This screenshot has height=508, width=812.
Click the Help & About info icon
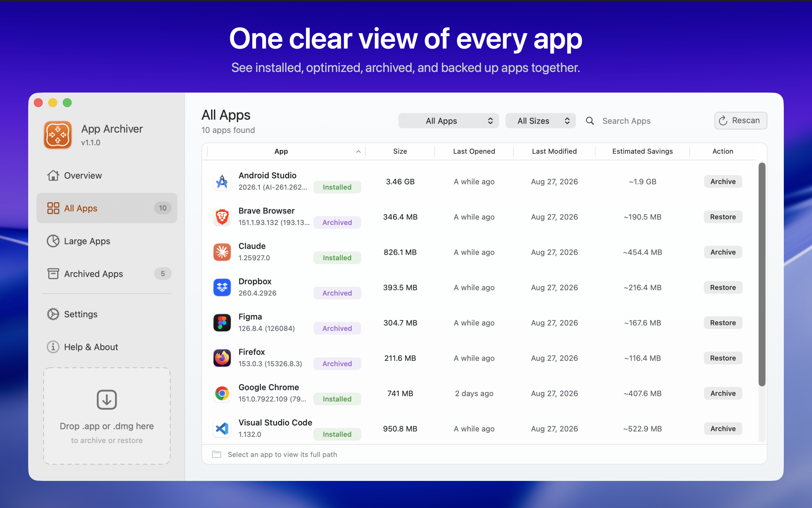[53, 347]
